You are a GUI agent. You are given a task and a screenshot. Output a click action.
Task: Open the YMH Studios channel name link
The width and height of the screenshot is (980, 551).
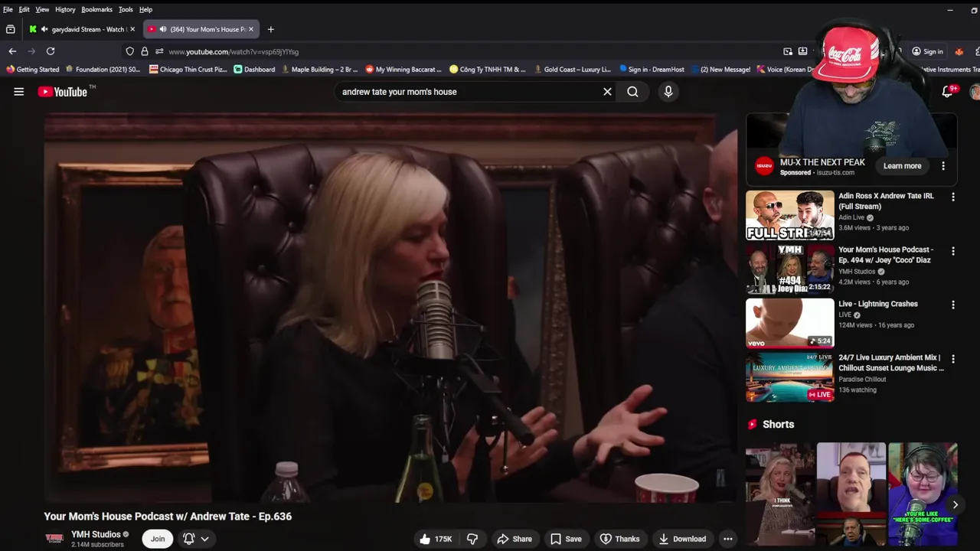point(96,534)
